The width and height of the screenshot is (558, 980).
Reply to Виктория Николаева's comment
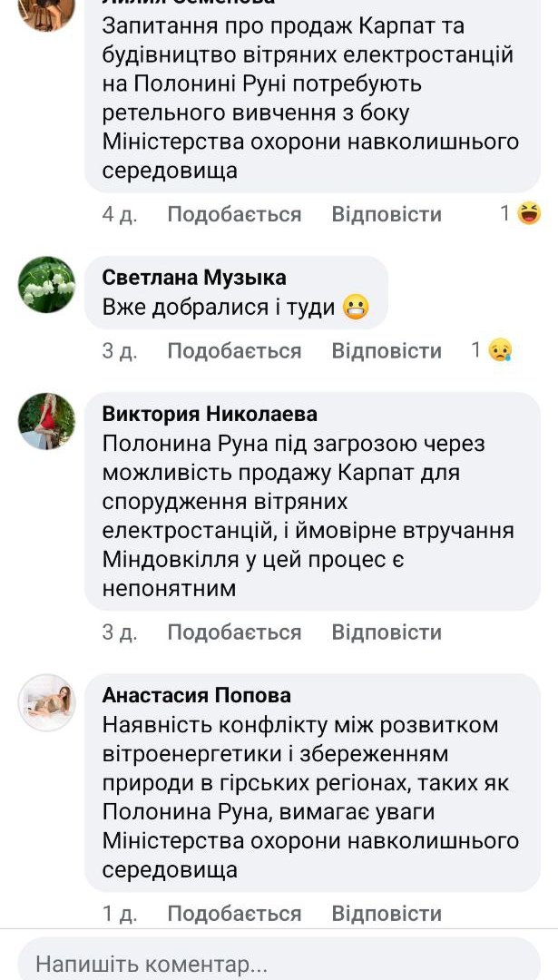(387, 632)
